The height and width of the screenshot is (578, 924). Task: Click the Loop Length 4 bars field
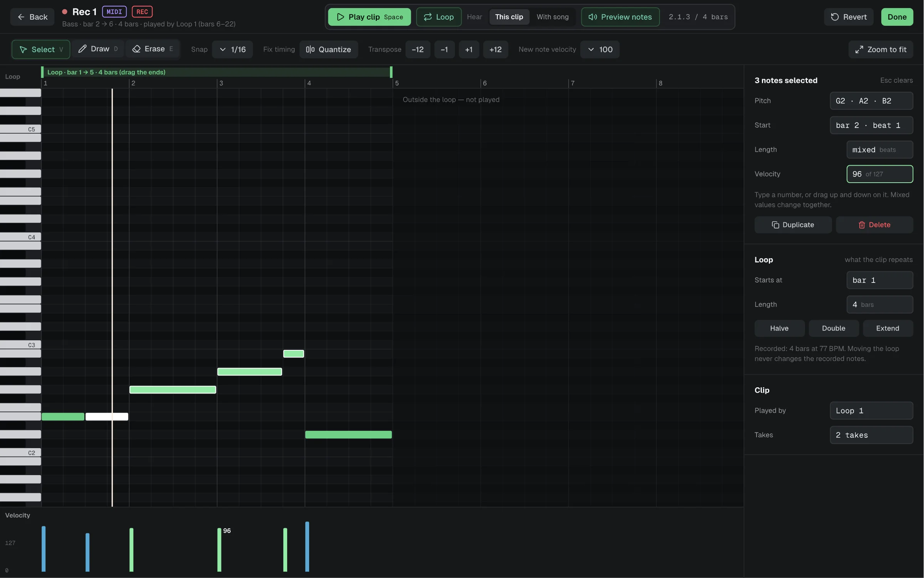[x=880, y=304]
